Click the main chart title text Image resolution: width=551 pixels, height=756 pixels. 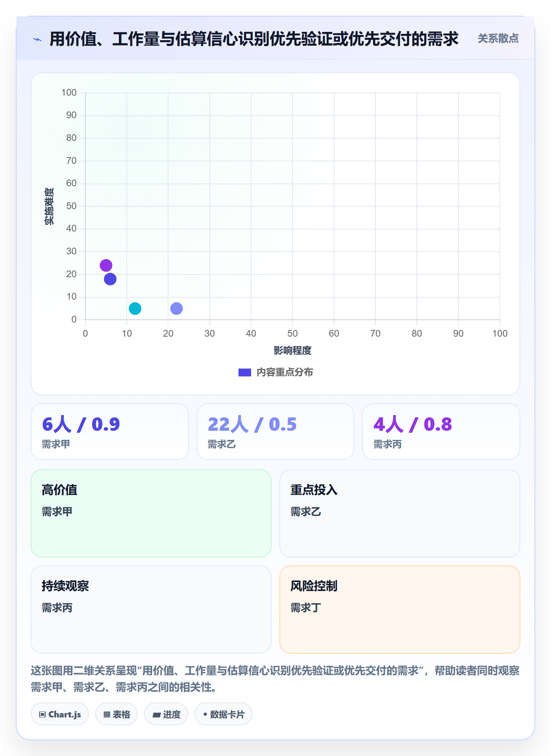pyautogui.click(x=254, y=39)
